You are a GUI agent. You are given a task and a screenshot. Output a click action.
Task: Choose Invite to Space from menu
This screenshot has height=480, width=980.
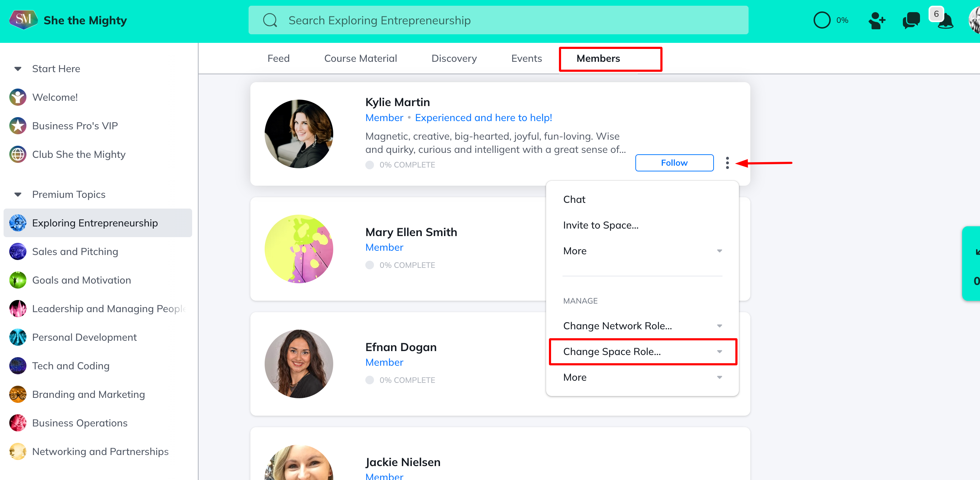tap(600, 225)
